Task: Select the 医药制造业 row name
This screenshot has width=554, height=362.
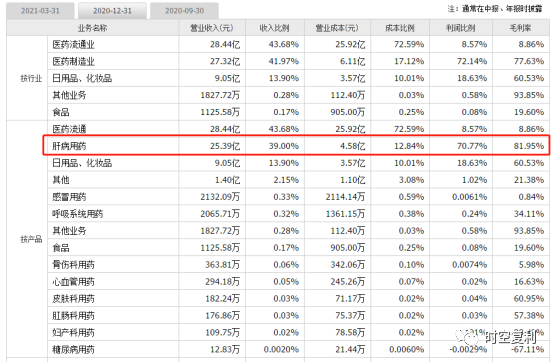Action: point(73,61)
